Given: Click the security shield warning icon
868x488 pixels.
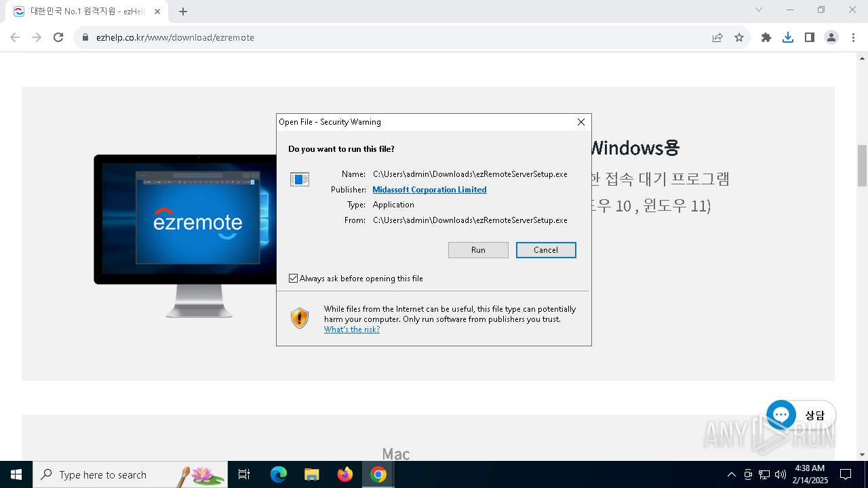Looking at the screenshot, I should pyautogui.click(x=300, y=318).
